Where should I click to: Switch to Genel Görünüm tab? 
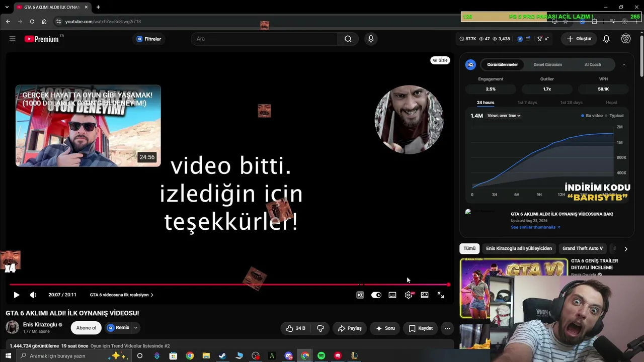click(x=547, y=64)
